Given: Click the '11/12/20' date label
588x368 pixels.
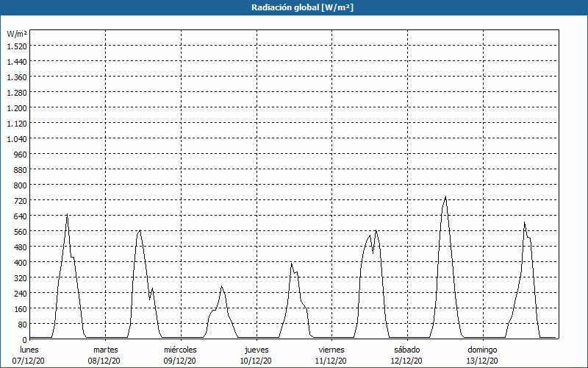Looking at the screenshot, I should tap(331, 361).
